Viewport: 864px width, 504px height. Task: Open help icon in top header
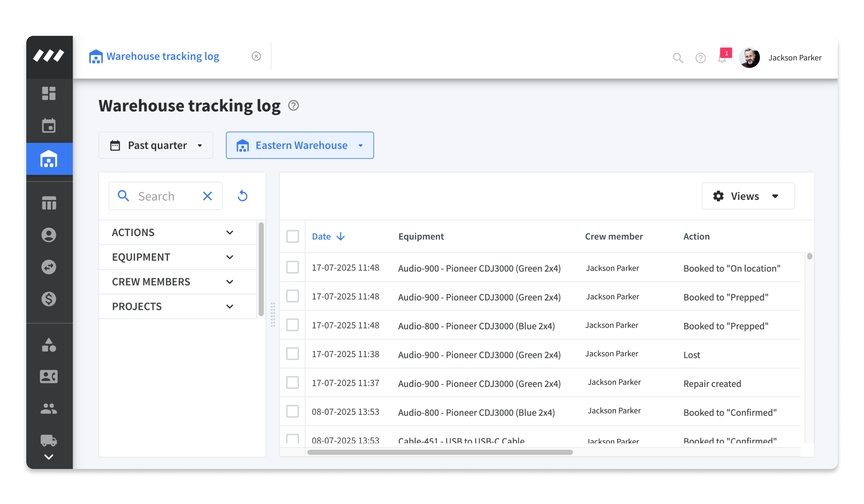(x=701, y=58)
